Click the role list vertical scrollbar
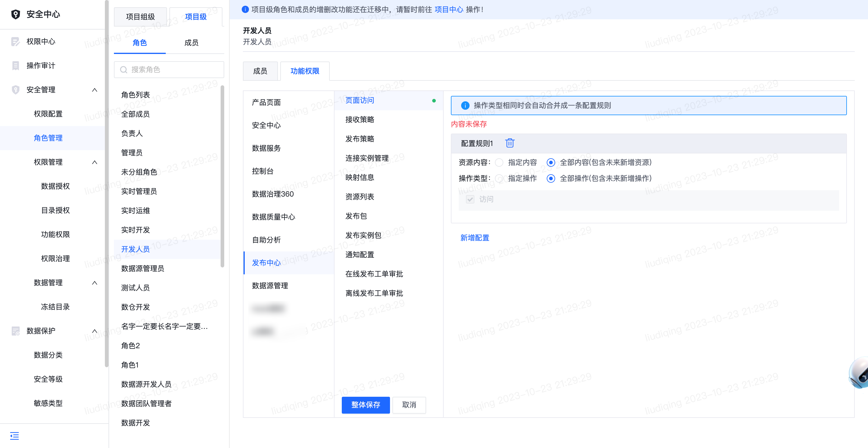The image size is (868, 448). point(222,176)
